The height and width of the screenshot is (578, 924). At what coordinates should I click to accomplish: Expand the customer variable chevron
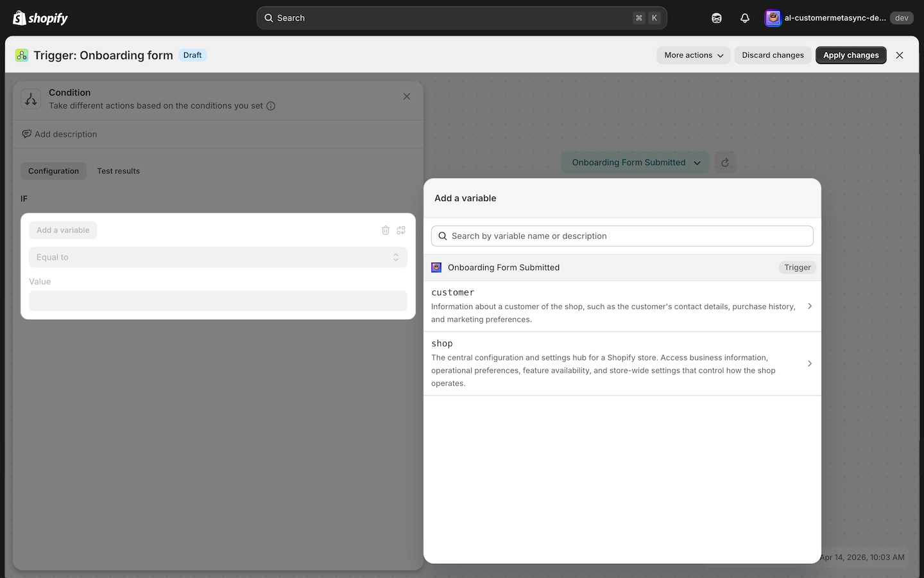click(x=810, y=306)
